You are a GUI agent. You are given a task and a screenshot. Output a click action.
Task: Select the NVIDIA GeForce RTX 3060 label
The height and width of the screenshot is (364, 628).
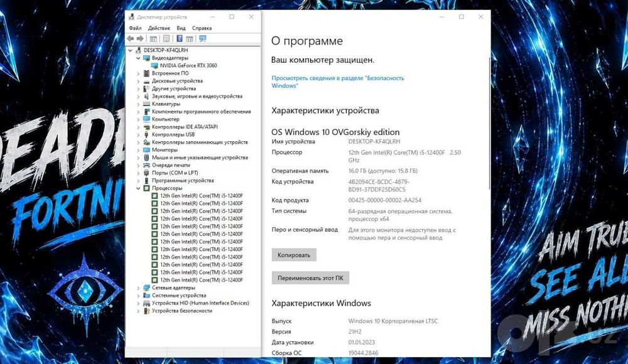pos(188,65)
